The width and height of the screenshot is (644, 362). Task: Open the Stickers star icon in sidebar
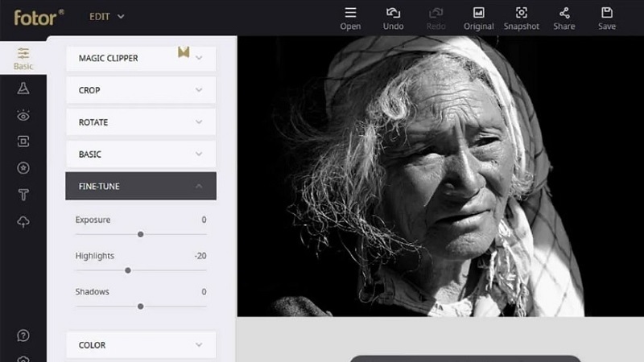point(23,168)
